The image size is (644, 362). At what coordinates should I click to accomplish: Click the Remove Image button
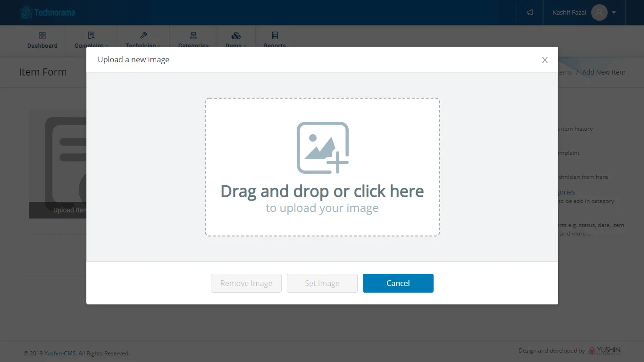click(x=246, y=283)
